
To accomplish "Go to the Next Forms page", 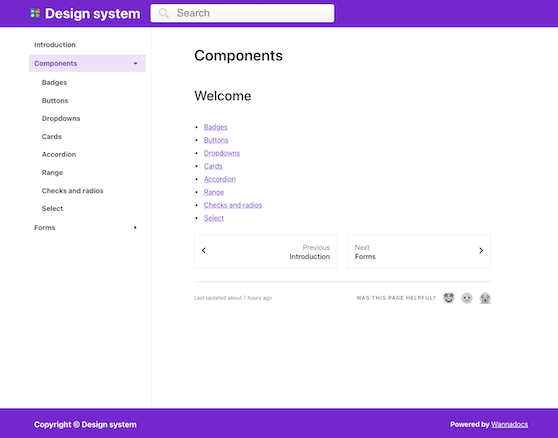I will point(419,251).
